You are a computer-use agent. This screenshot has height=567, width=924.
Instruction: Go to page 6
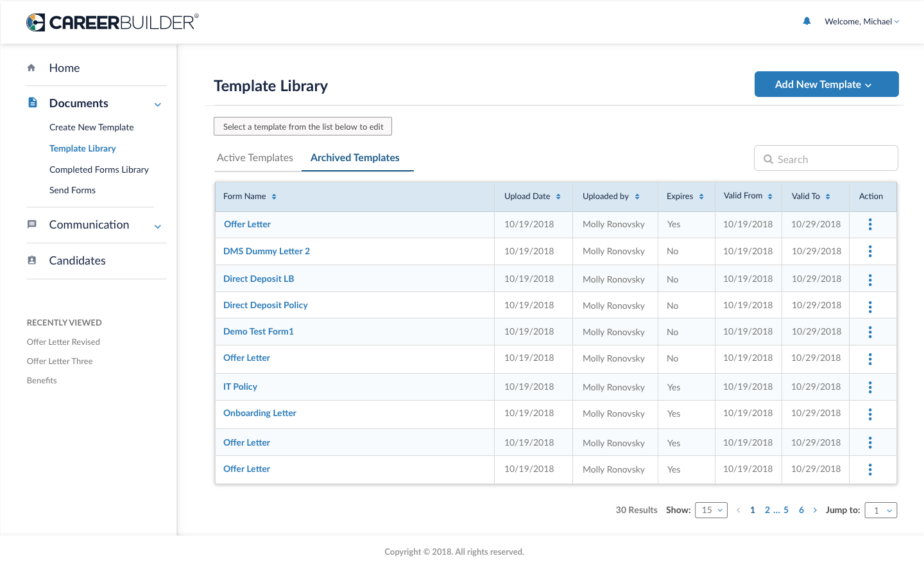pyautogui.click(x=801, y=510)
